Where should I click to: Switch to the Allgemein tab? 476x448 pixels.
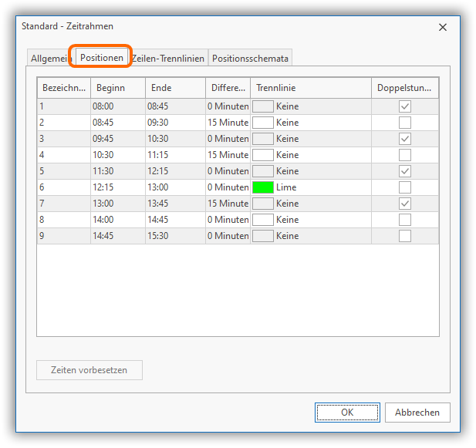coord(49,59)
